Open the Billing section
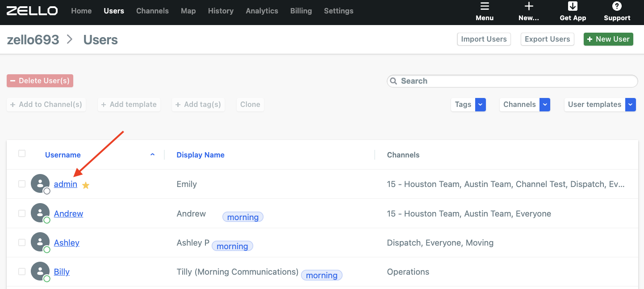 tap(301, 11)
